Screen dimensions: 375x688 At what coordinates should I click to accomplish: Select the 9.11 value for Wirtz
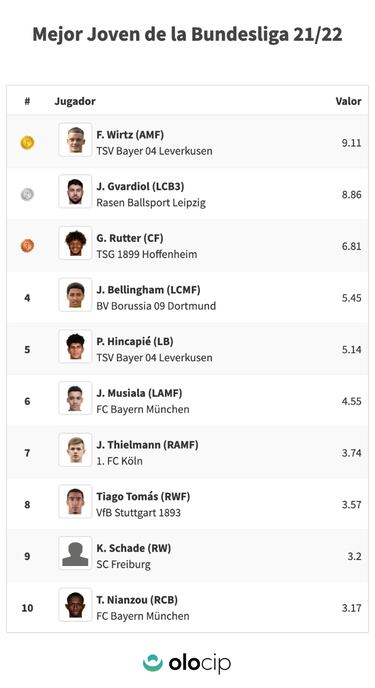[x=352, y=143]
